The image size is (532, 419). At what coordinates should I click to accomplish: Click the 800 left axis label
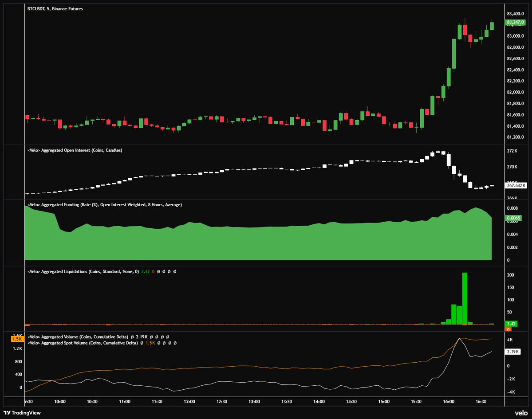pos(19,362)
